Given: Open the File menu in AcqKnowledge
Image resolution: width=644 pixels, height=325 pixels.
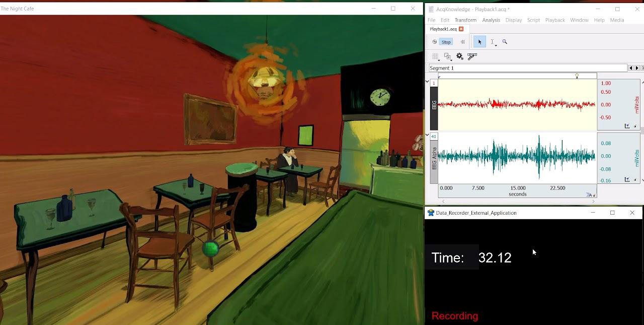Looking at the screenshot, I should (432, 20).
